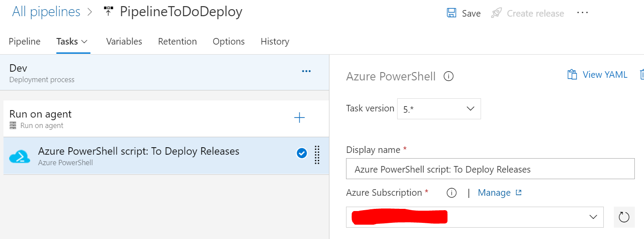Click the pipeline icon beside PipelineToDoDeploy

point(108,11)
